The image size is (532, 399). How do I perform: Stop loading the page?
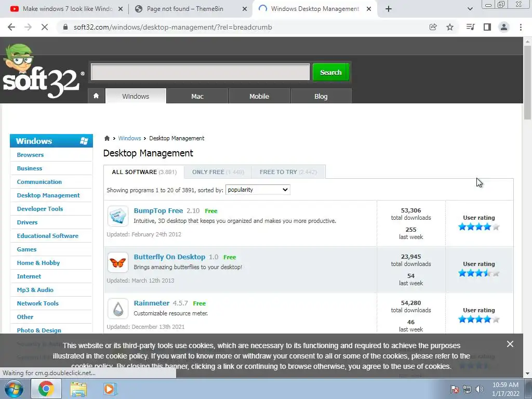[x=45, y=27]
